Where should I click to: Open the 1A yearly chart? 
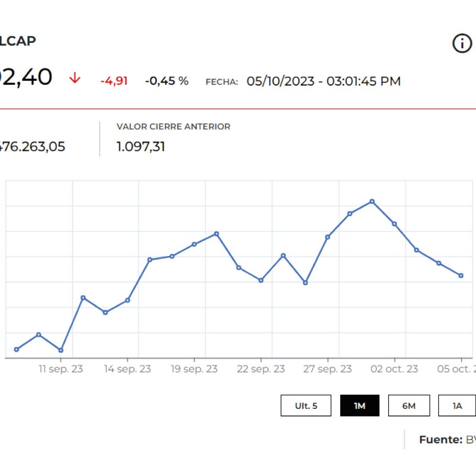pos(457,405)
